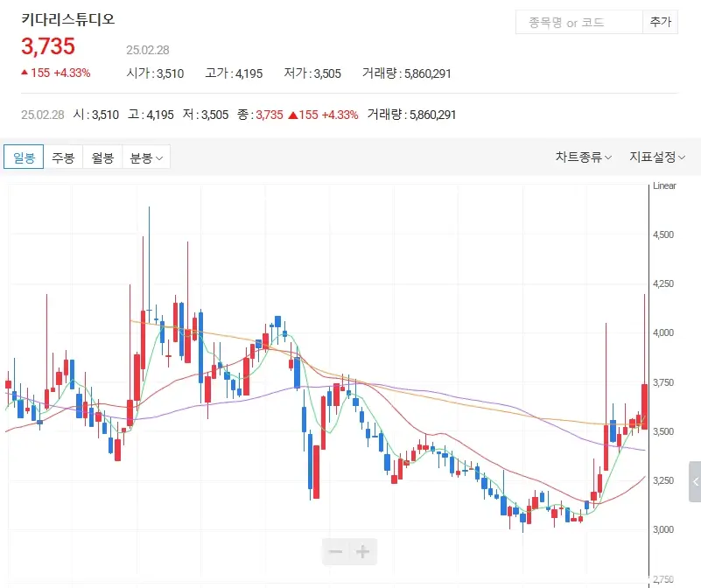Click the current price 3,735
This screenshot has height=588, width=701.
coord(48,46)
